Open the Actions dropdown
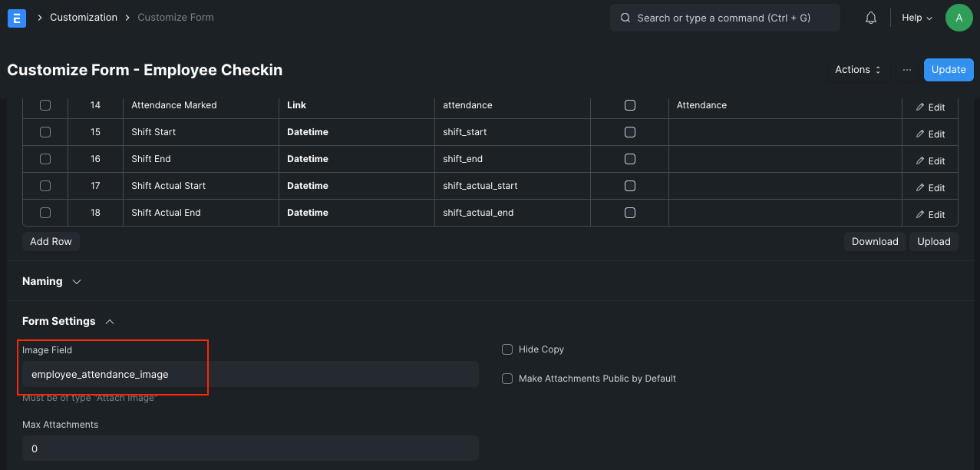The width and height of the screenshot is (980, 470). pos(856,69)
